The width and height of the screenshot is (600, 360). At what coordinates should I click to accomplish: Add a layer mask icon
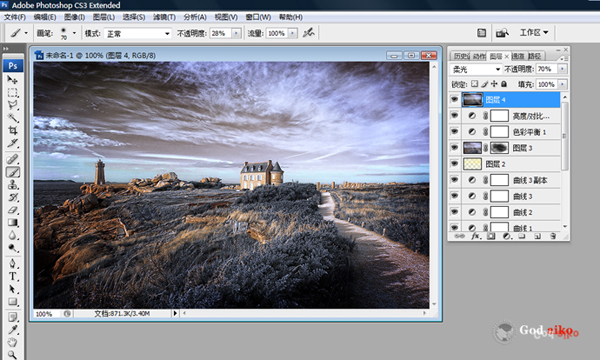[491, 236]
